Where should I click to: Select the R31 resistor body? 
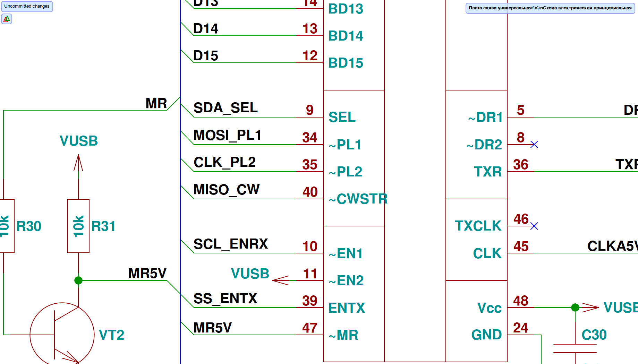[x=78, y=226]
